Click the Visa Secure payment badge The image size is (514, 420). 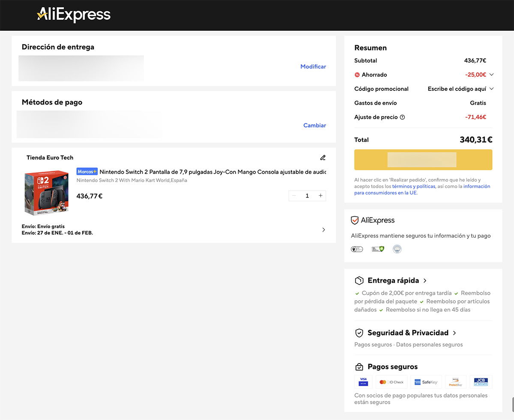pos(363,382)
